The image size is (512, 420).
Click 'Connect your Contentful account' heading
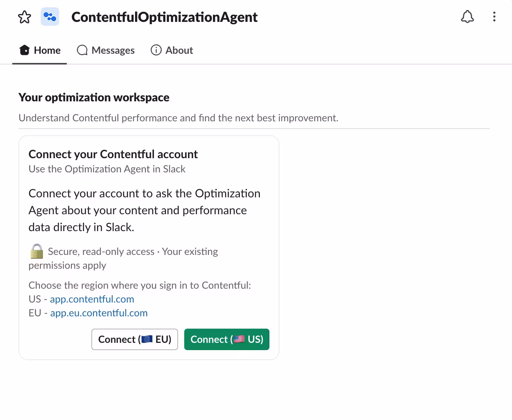pos(113,154)
